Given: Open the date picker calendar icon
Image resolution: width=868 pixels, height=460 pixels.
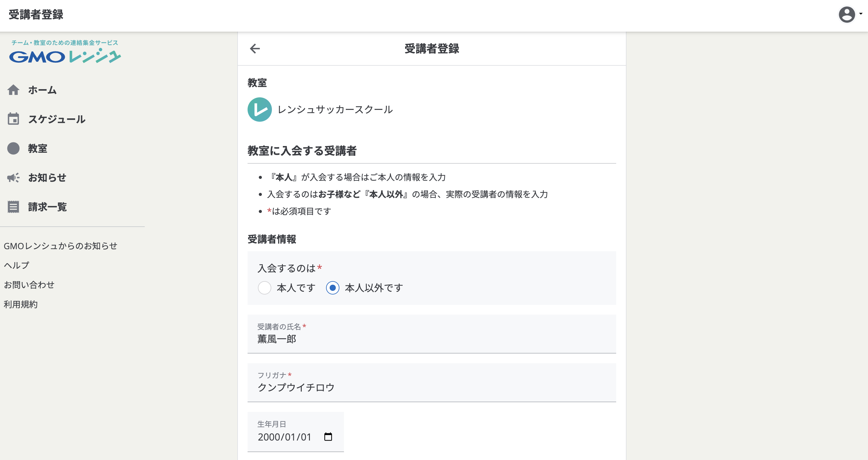Looking at the screenshot, I should pos(328,437).
